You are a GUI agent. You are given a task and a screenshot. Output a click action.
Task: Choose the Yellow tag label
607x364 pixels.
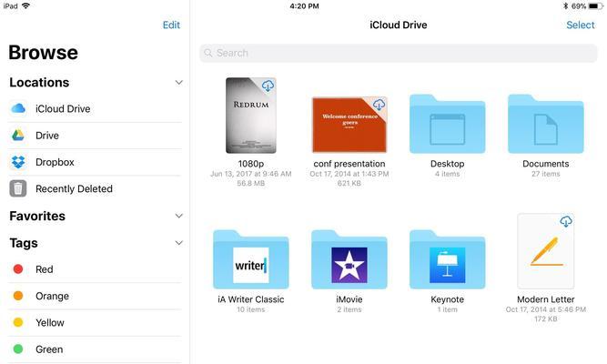tap(50, 322)
